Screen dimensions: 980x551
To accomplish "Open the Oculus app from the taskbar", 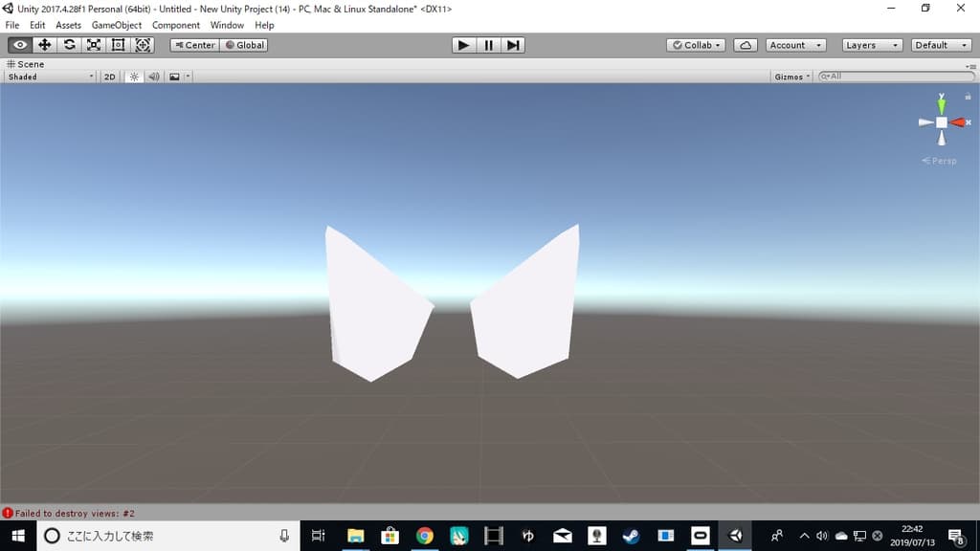I will (x=700, y=536).
